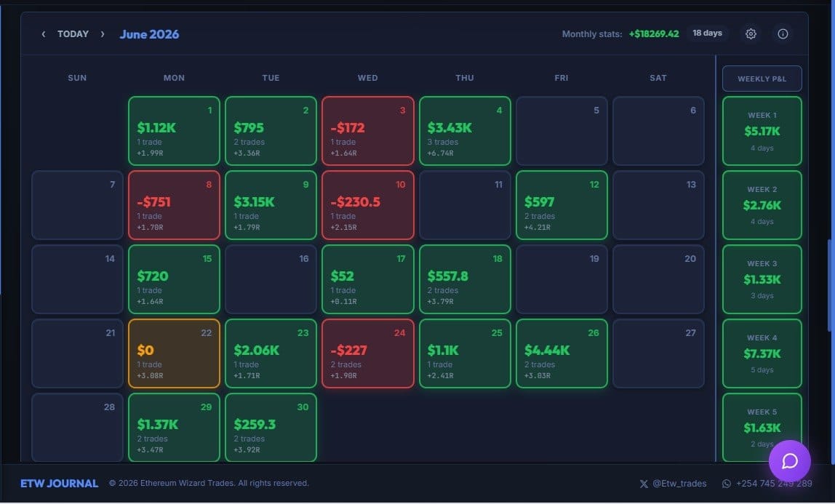The image size is (835, 504).
Task: Go to the previous month arrow
Action: point(44,34)
